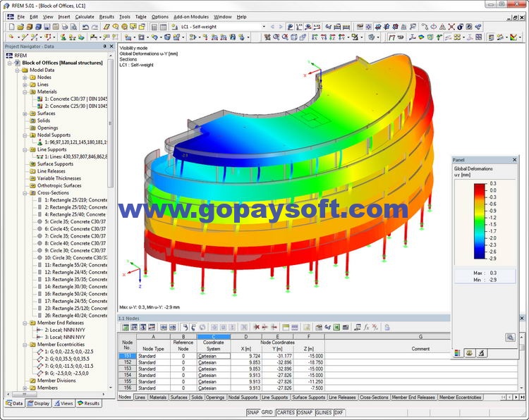
Task: Click the red X delete results icon
Action: [451, 27]
